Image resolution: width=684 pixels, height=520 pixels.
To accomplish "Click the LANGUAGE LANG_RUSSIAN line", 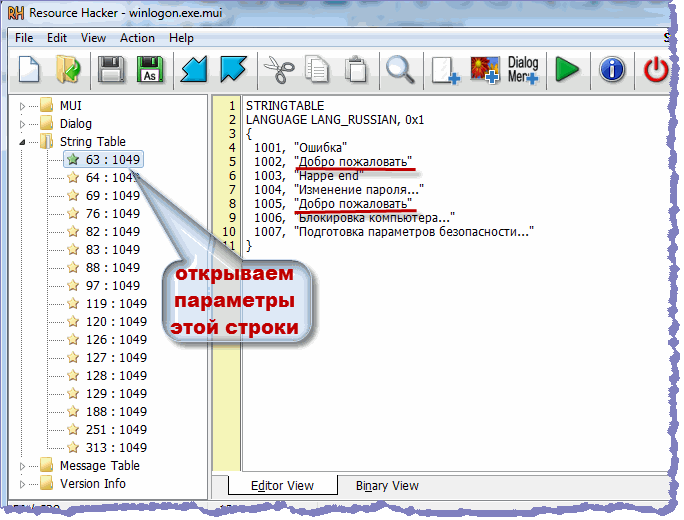I will click(x=335, y=120).
